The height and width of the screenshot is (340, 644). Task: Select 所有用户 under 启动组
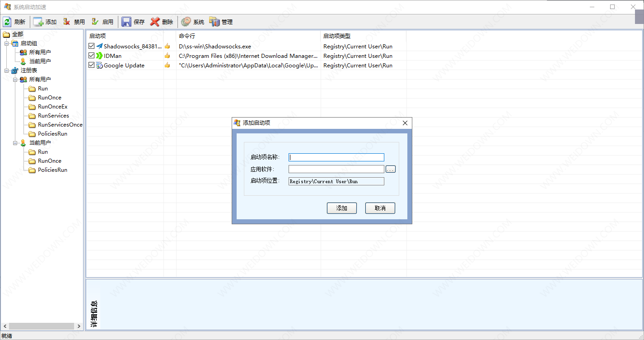(40, 52)
